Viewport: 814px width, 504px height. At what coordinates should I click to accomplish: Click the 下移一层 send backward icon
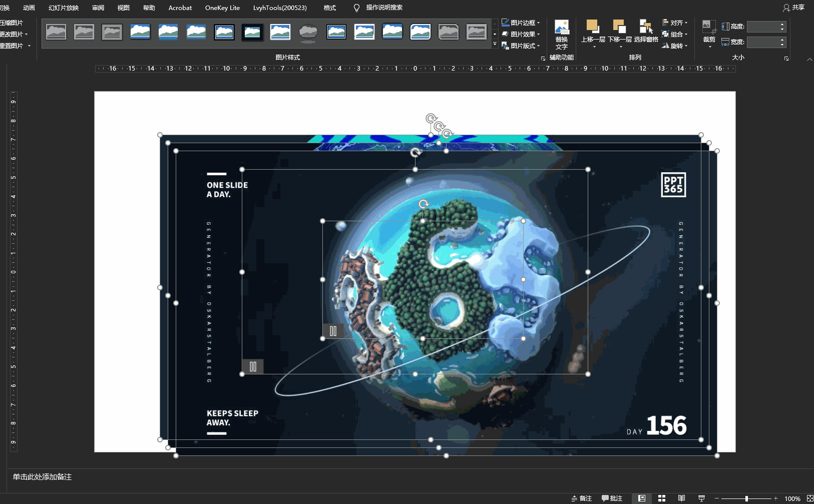click(x=620, y=27)
